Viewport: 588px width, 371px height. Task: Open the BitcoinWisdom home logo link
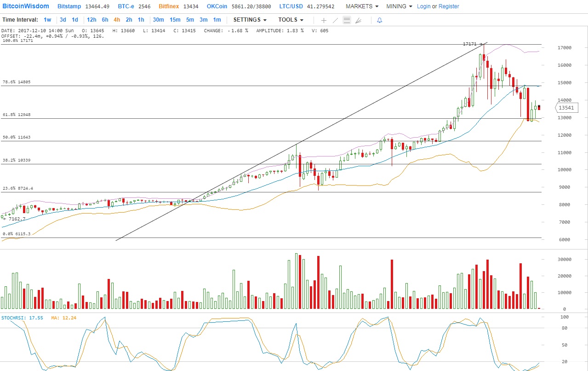[x=26, y=6]
